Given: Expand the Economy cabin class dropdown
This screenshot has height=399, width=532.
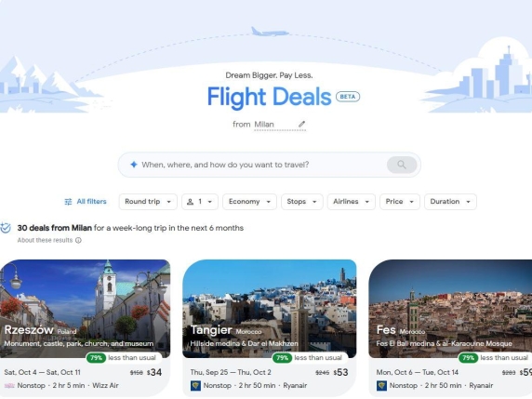Looking at the screenshot, I should tap(249, 202).
